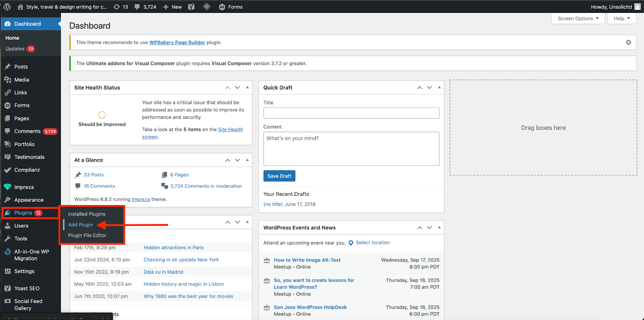Open the updates icon showing 13
644x320 pixels.
pos(117,7)
